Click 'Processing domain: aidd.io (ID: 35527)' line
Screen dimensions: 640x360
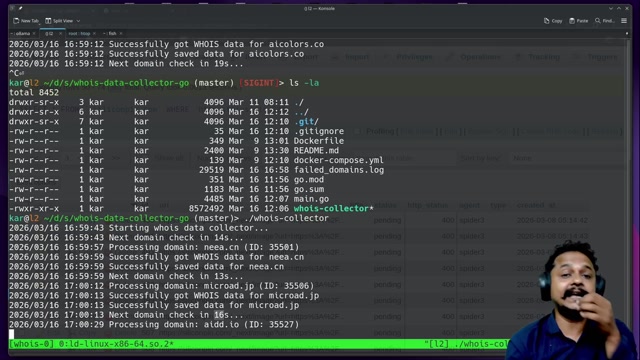[x=154, y=325]
